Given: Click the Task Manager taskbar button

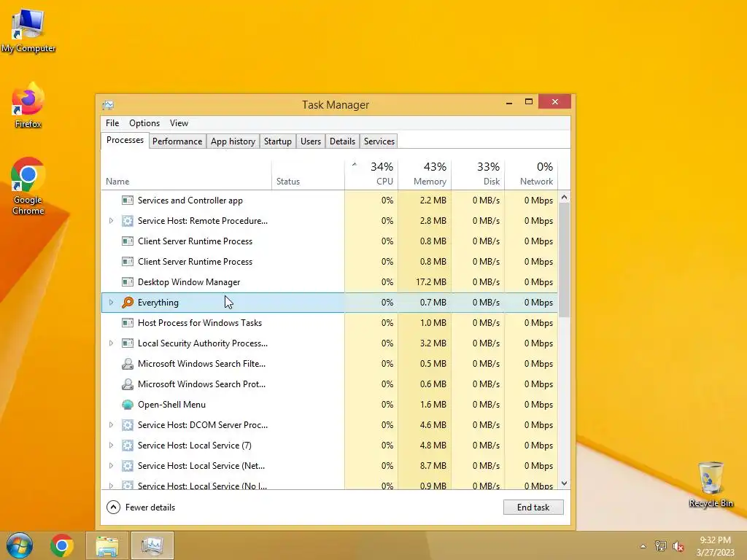Looking at the screenshot, I should point(152,545).
